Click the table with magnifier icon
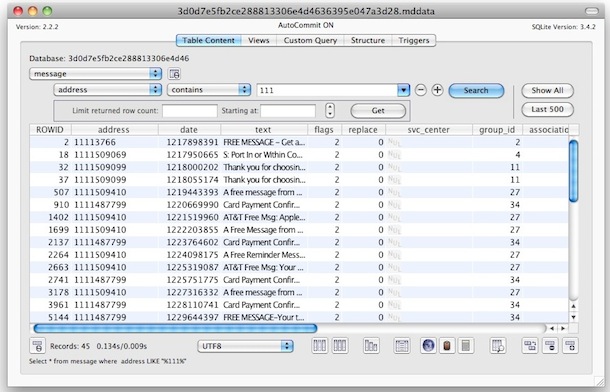This screenshot has height=392, width=610. click(498, 345)
